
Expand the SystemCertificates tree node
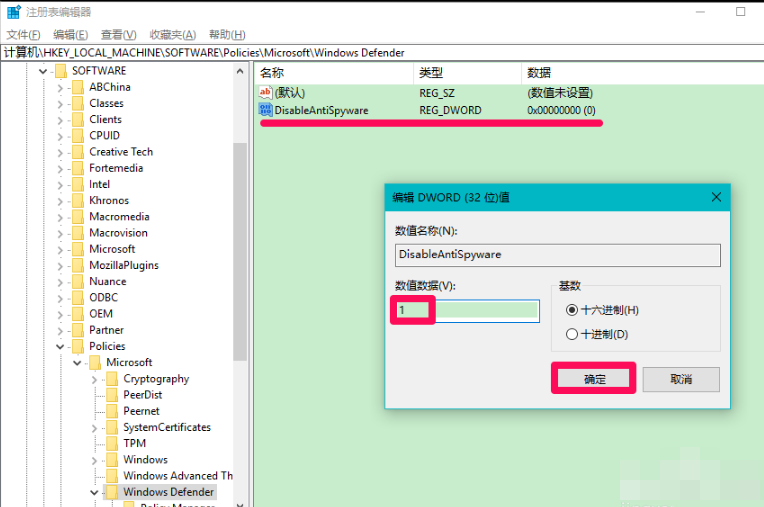tap(94, 427)
